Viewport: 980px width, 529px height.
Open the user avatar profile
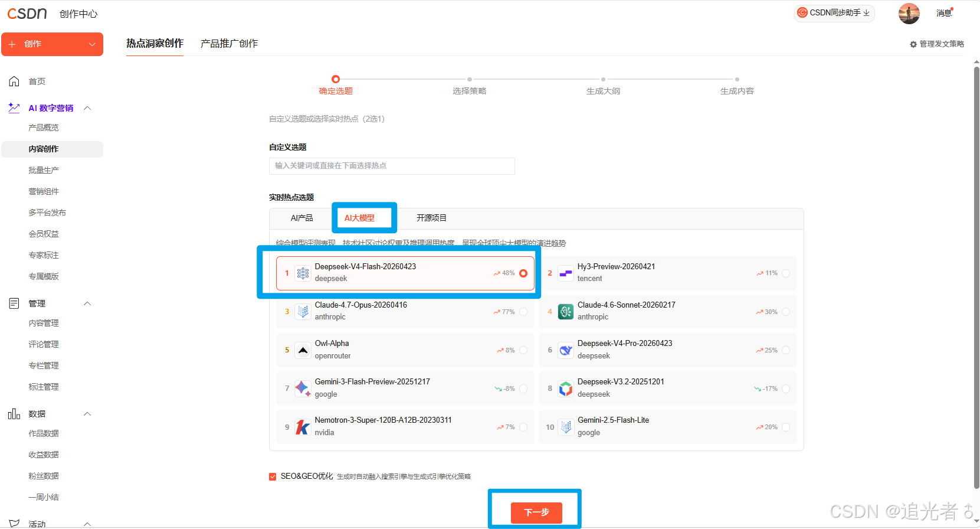click(x=909, y=13)
